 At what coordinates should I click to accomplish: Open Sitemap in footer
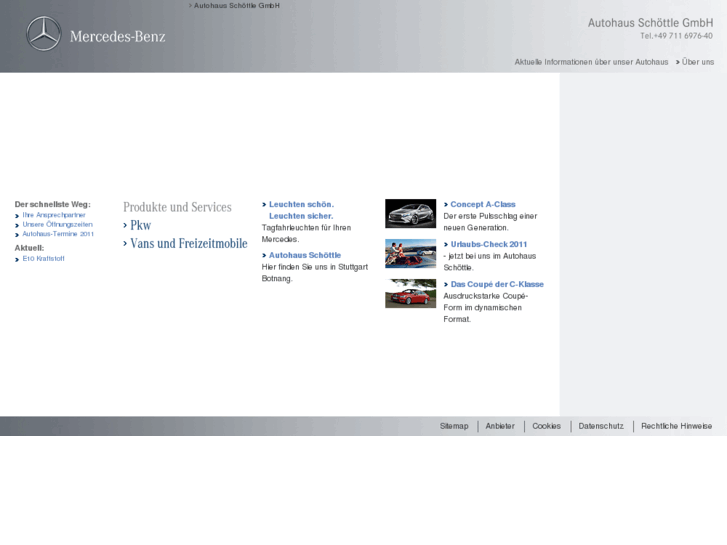click(454, 426)
